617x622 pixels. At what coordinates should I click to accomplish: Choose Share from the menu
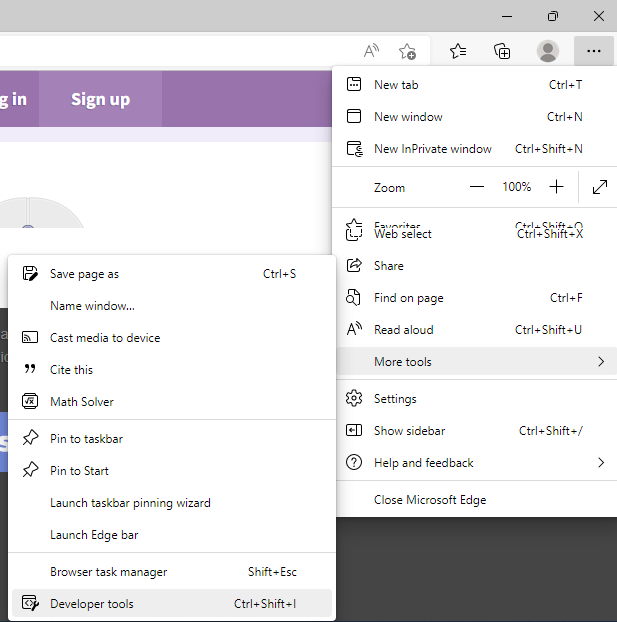pyautogui.click(x=475, y=265)
